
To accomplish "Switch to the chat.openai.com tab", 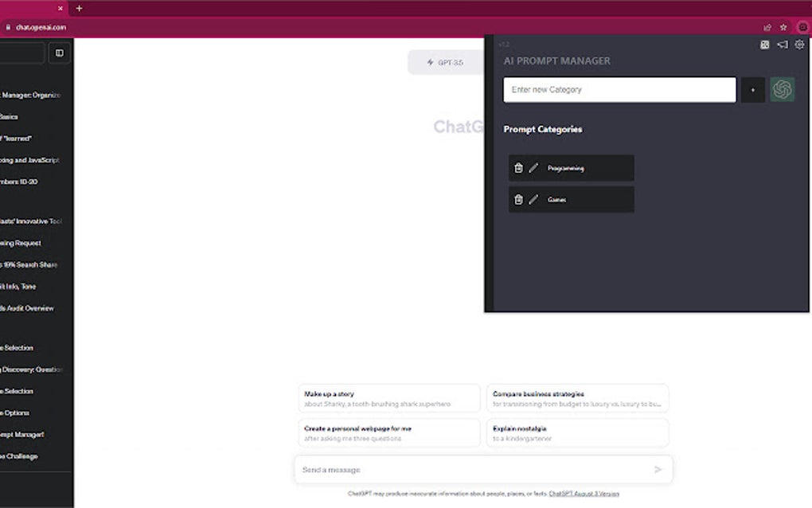I will click(32, 9).
